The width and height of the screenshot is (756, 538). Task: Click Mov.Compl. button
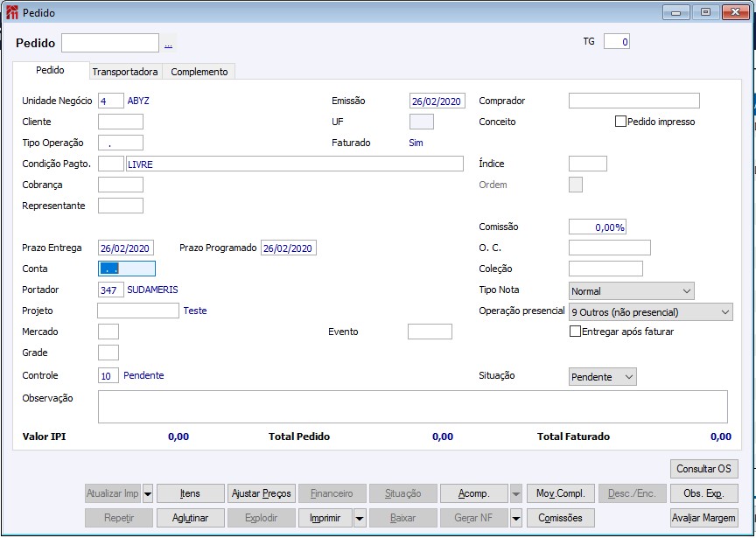point(561,493)
